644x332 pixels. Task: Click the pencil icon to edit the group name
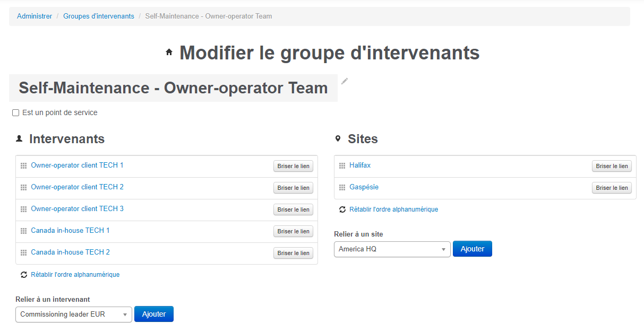(x=344, y=81)
